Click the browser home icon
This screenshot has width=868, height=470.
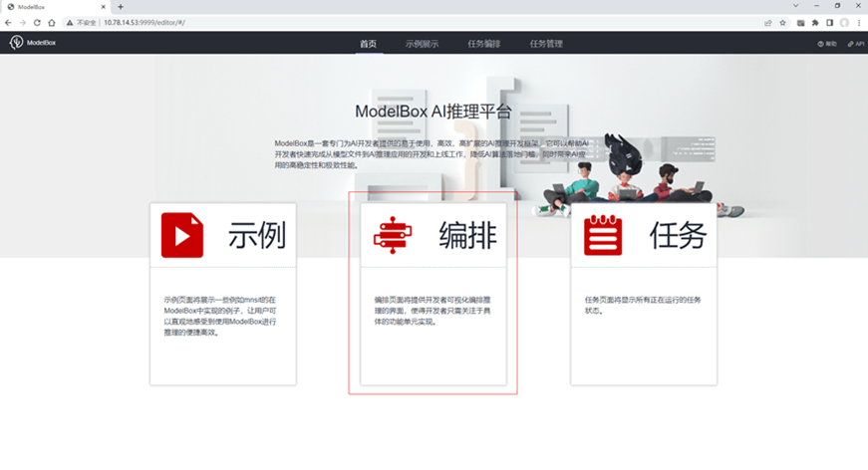(x=52, y=23)
